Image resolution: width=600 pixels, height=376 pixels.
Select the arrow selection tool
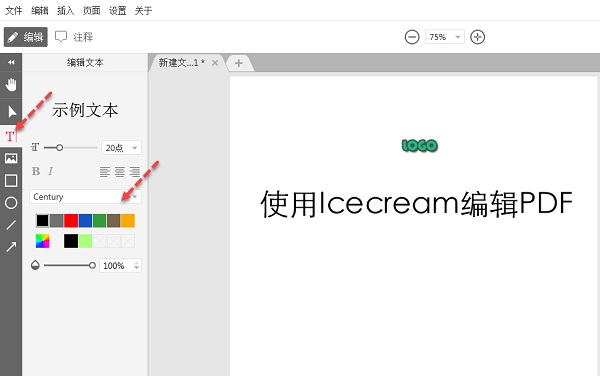pyautogui.click(x=11, y=111)
